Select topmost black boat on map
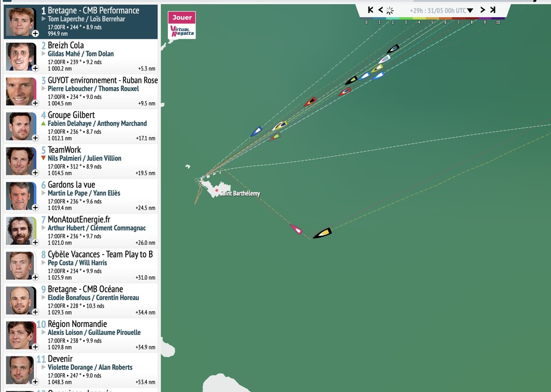This screenshot has width=551, height=392. click(x=393, y=48)
